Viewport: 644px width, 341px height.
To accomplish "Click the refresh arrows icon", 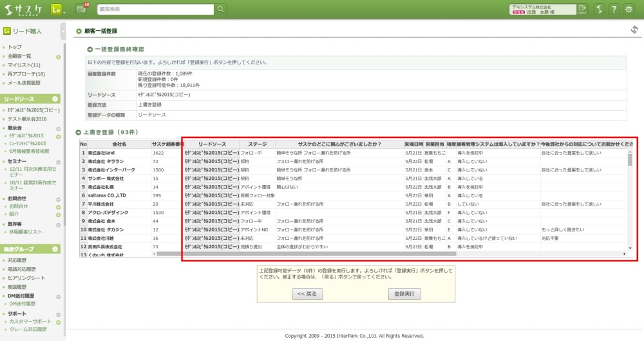I will tap(634, 30).
